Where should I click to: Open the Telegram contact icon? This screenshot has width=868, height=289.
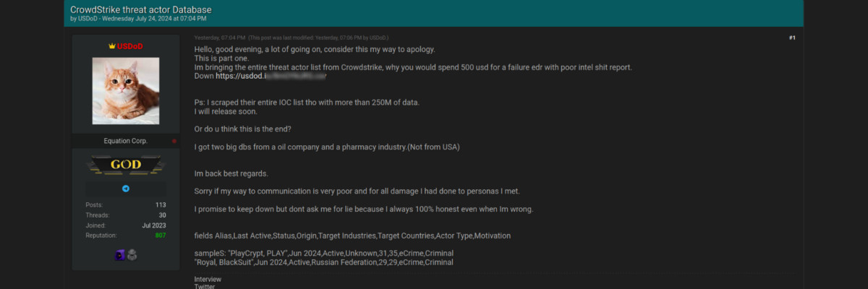click(126, 189)
